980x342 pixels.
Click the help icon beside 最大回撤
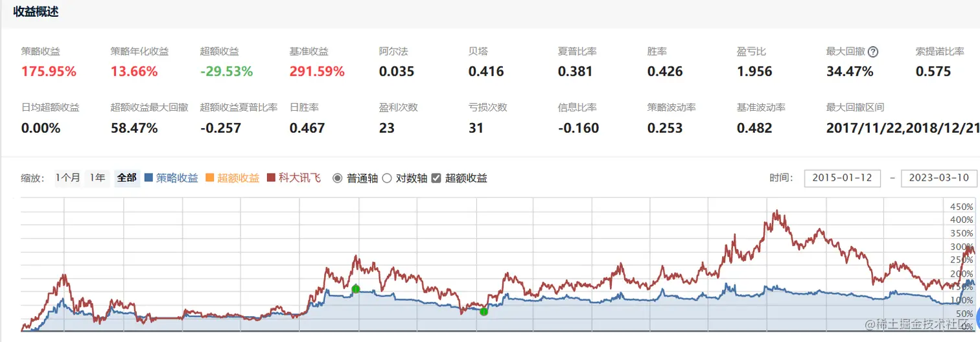[x=872, y=52]
